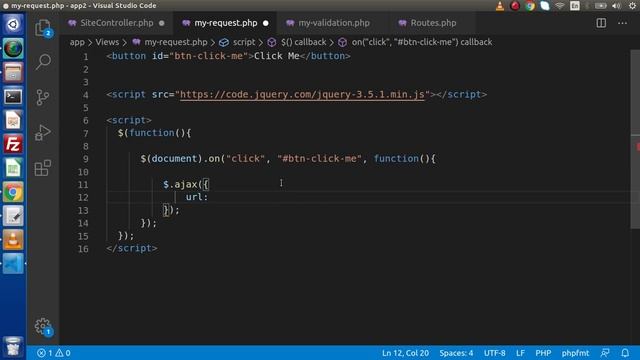Open the Manage gear menu
Image resolution: width=640 pixels, height=360 pixels.
[x=43, y=327]
